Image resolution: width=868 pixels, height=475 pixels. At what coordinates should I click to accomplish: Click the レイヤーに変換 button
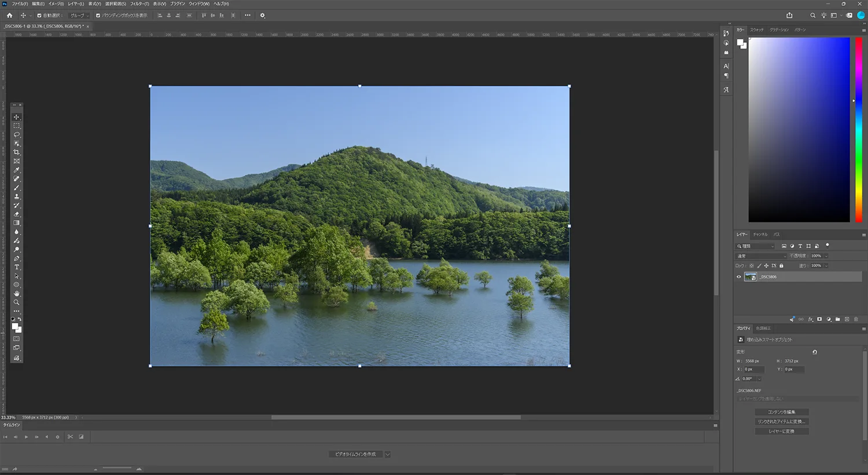pos(781,432)
